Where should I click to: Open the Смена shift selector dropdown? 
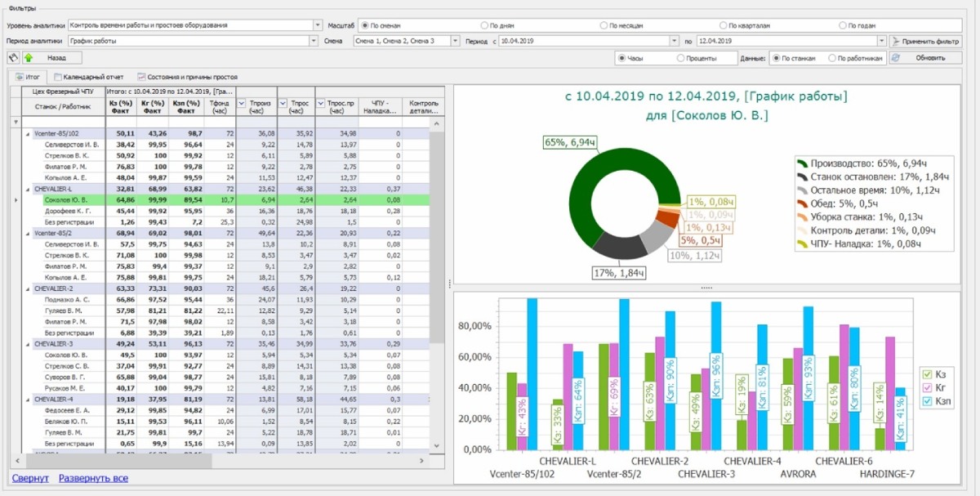pos(454,40)
